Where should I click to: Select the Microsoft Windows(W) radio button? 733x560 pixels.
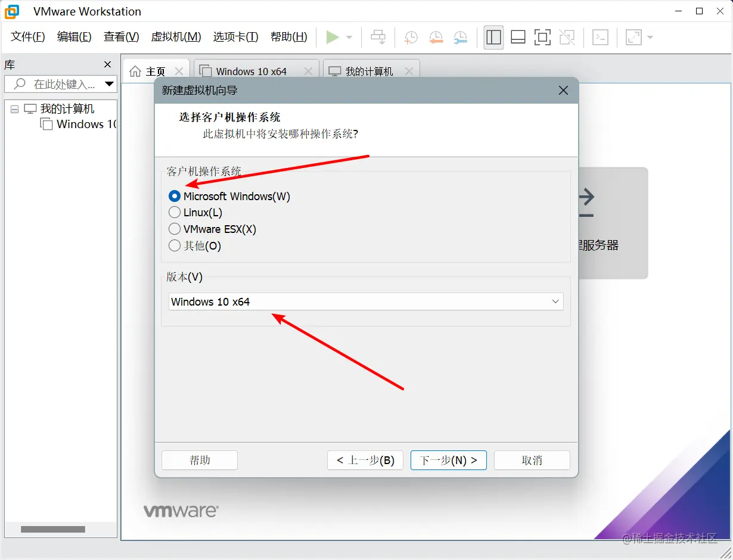click(175, 196)
